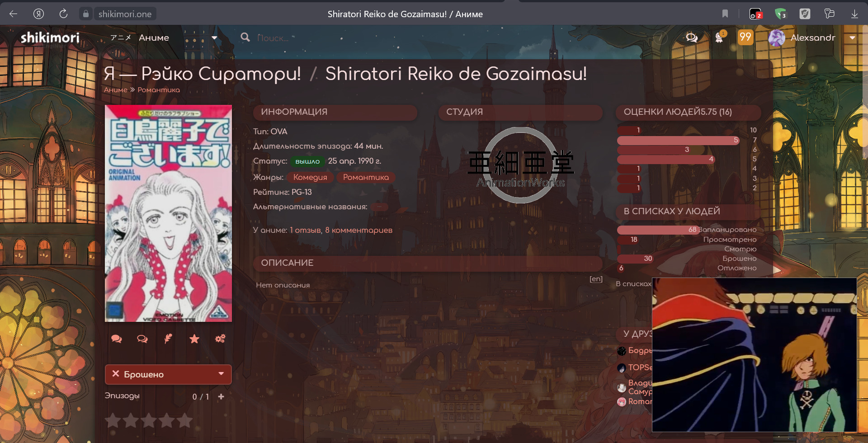Click the orange 99 notifications badge

click(x=745, y=37)
